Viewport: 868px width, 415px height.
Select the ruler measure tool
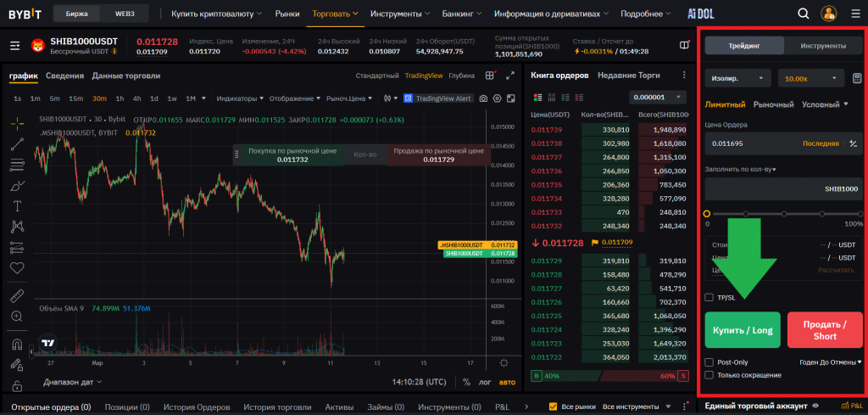coord(17,295)
